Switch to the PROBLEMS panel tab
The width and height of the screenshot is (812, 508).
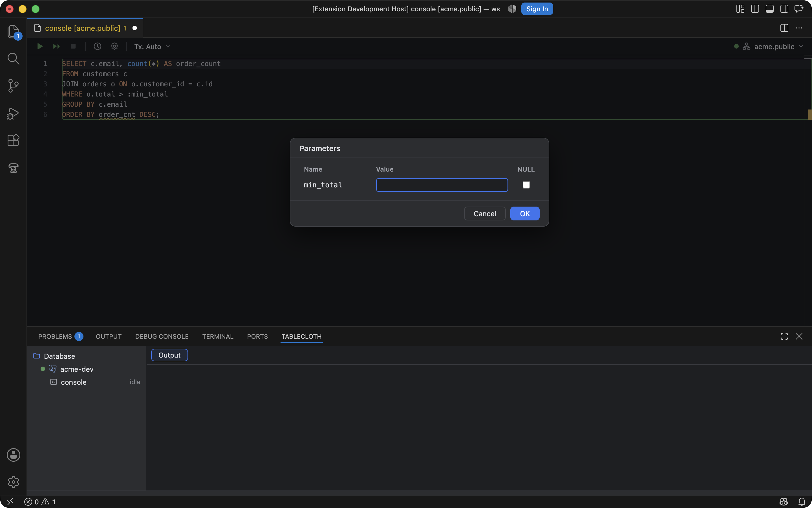click(x=60, y=337)
